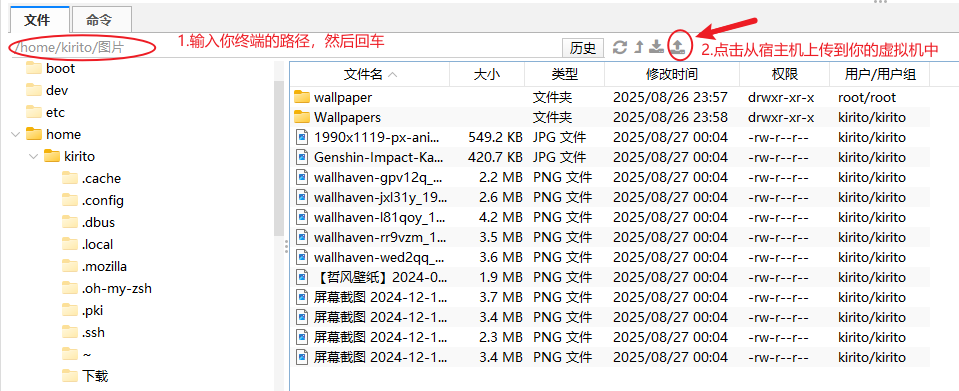Sort by the 权限 column header
This screenshot has height=391, width=959.
(x=785, y=74)
